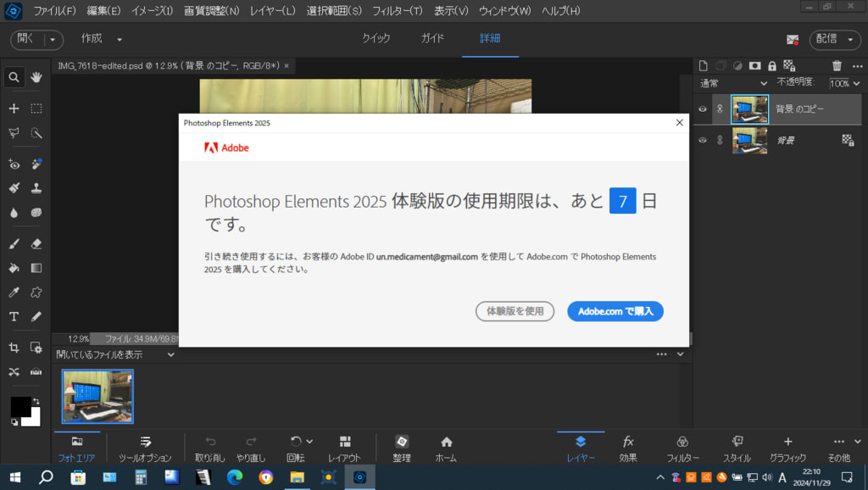Toggle lock all pixels icon

pos(771,66)
